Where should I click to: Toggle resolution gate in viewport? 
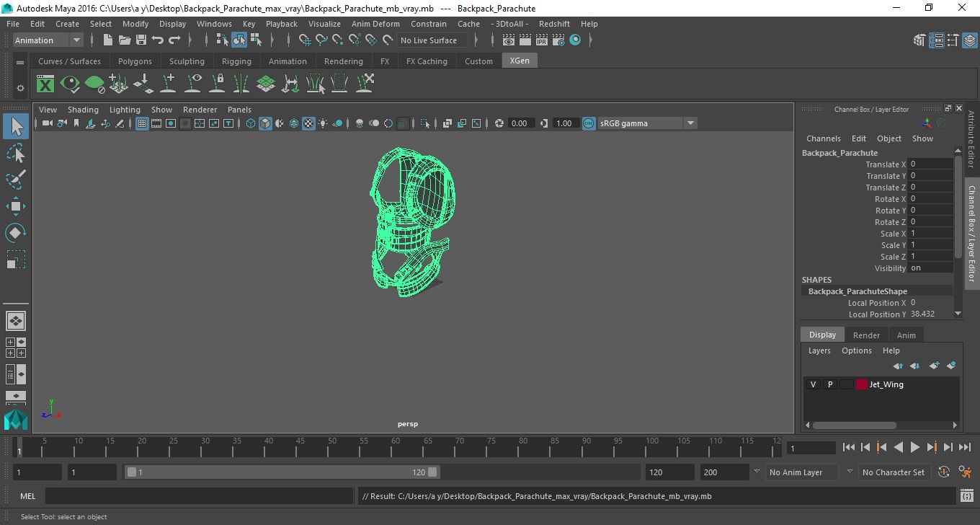click(x=171, y=123)
